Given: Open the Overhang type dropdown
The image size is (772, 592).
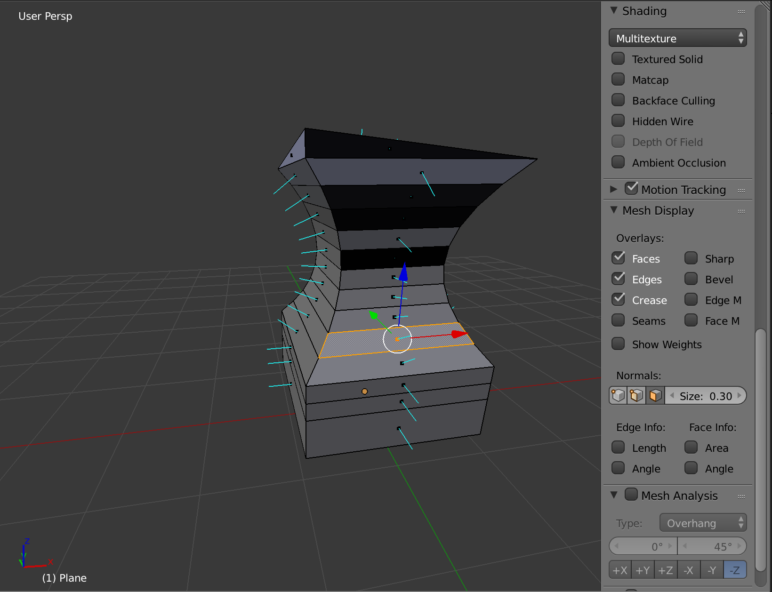Looking at the screenshot, I should 703,523.
